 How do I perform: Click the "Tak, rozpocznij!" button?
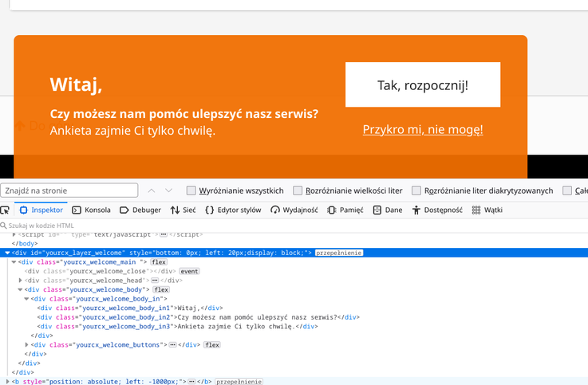point(422,85)
